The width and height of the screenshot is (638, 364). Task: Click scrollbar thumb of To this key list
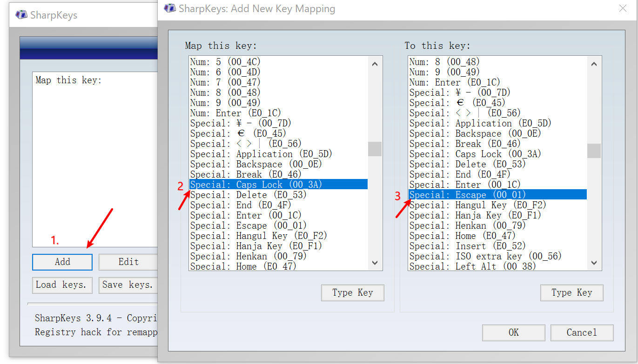pos(594,151)
